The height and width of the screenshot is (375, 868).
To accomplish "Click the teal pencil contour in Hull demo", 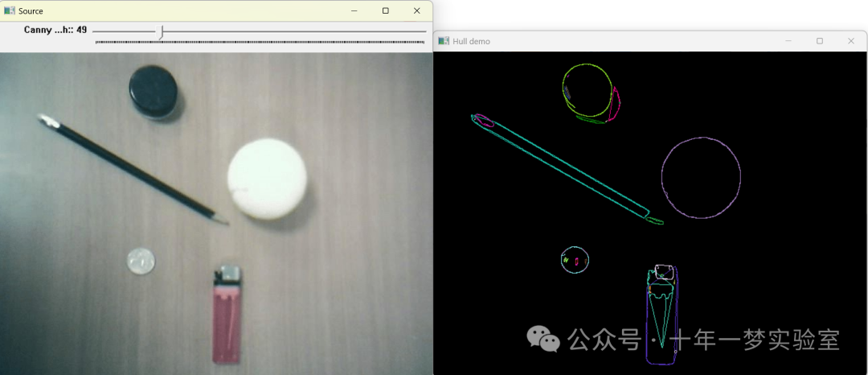I will pos(562,164).
